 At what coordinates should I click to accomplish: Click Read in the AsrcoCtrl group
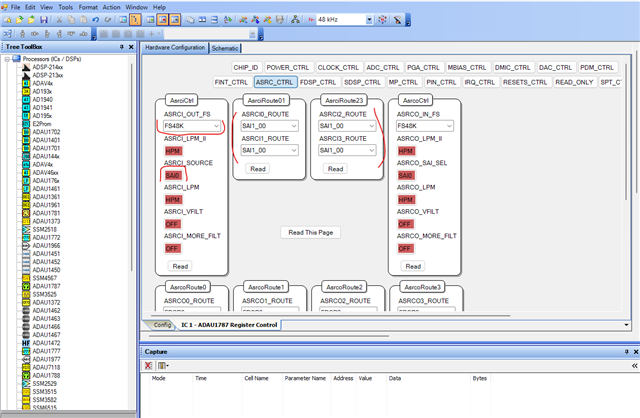point(413,266)
